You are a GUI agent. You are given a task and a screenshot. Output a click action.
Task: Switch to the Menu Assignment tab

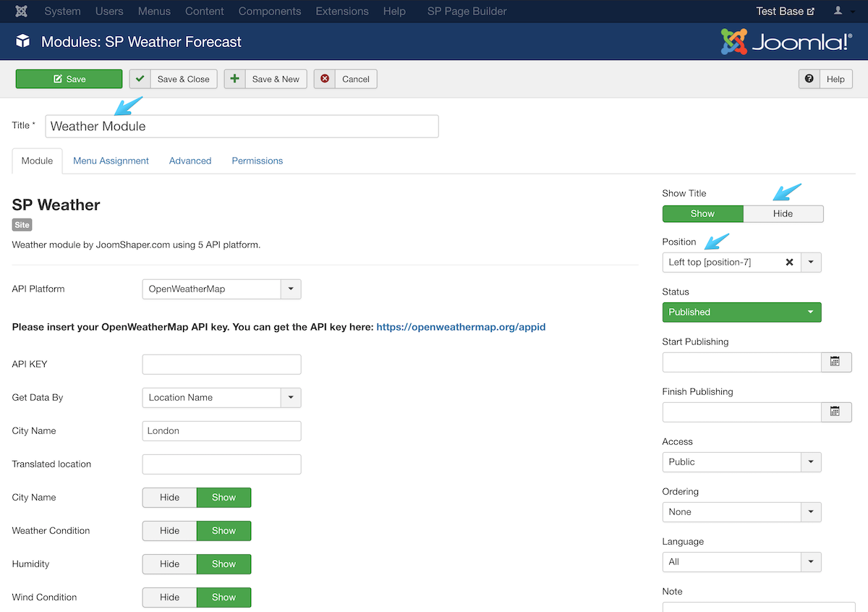click(111, 161)
